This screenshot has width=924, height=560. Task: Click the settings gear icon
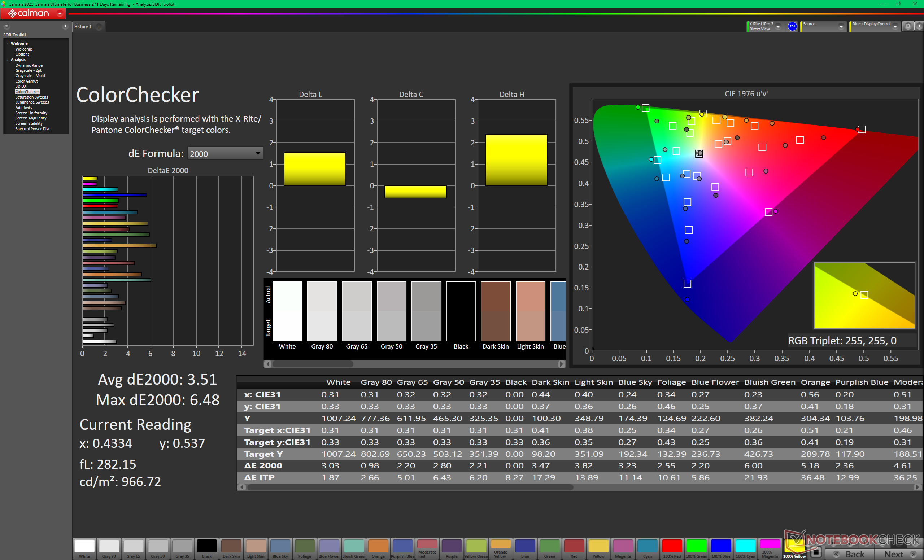point(908,26)
